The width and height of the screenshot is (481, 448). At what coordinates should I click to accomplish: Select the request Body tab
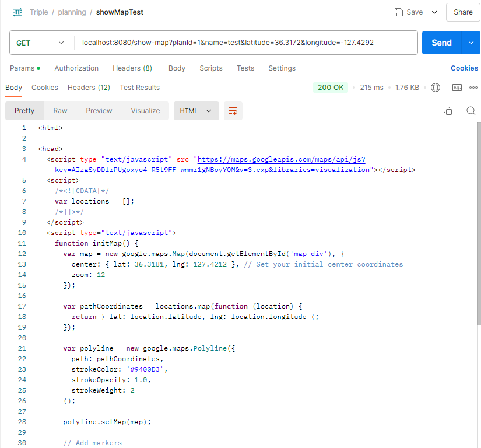click(x=177, y=68)
